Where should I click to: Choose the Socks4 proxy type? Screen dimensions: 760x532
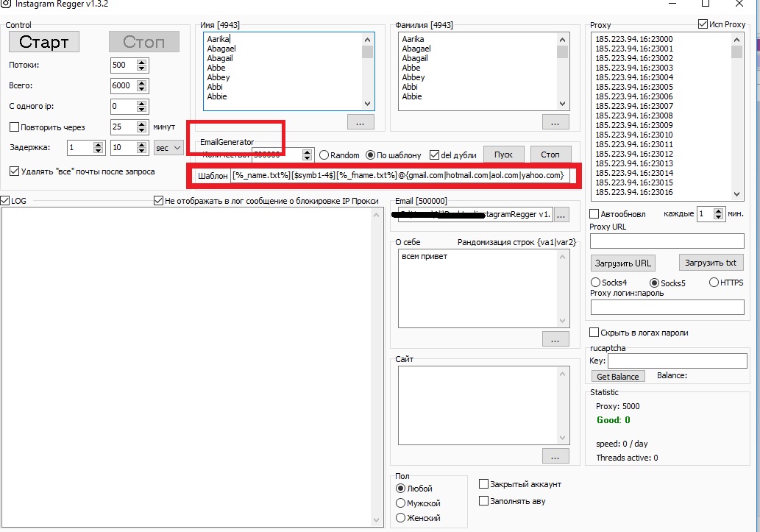[x=595, y=283]
